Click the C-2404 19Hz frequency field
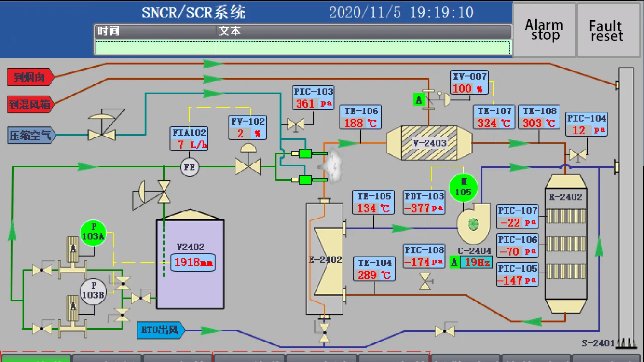The image size is (644, 362). (476, 263)
